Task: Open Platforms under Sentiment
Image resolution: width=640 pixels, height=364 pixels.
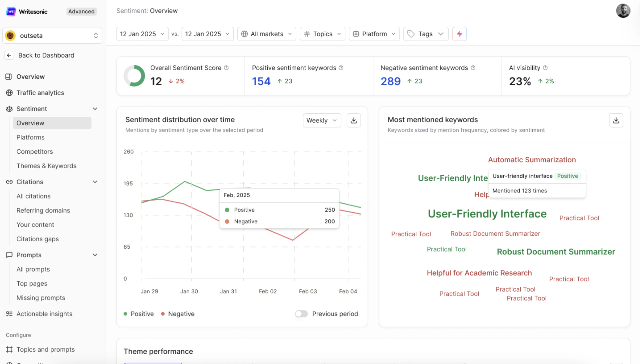Action: (x=30, y=137)
